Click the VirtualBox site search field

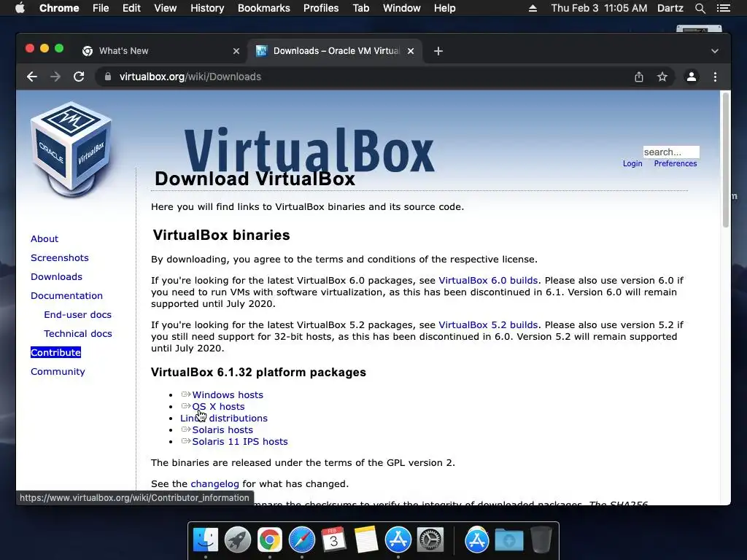pyautogui.click(x=671, y=152)
